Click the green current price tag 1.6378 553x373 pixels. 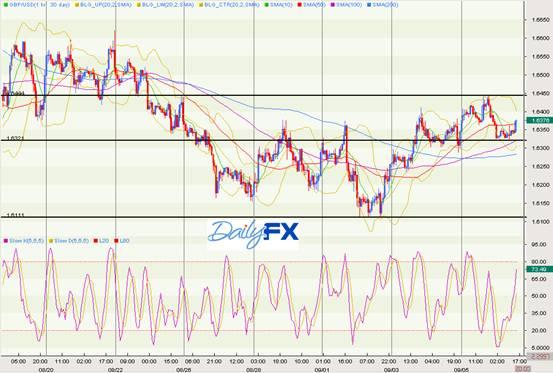pos(539,120)
